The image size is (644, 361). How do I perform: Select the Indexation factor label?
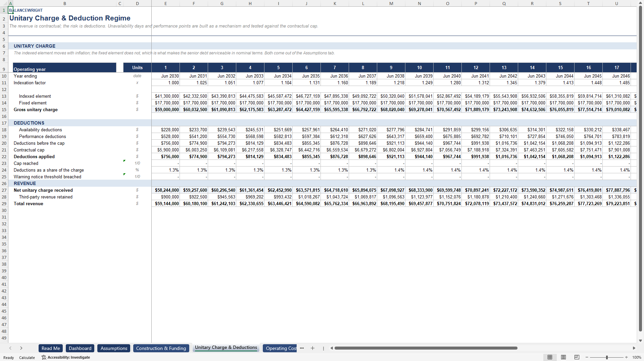coord(30,83)
